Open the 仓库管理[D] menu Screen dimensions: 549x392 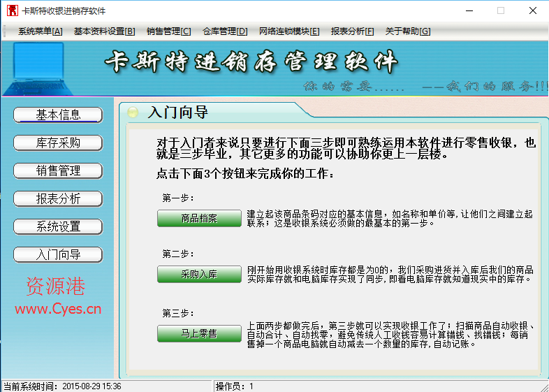pyautogui.click(x=225, y=31)
